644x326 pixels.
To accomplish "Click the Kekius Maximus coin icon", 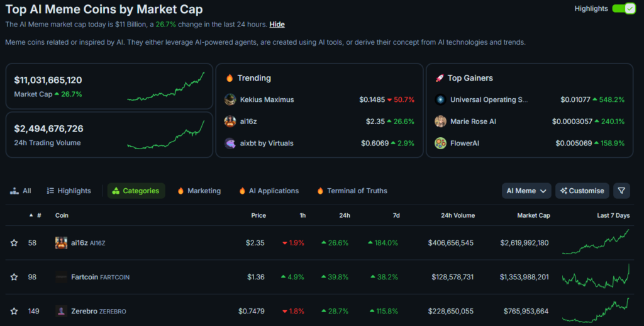I will [x=230, y=99].
